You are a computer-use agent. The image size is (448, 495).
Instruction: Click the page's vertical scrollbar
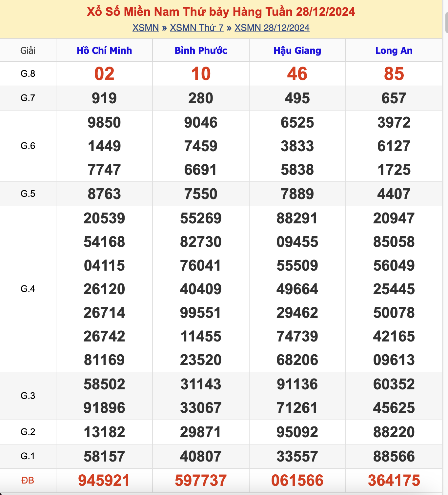point(446,23)
